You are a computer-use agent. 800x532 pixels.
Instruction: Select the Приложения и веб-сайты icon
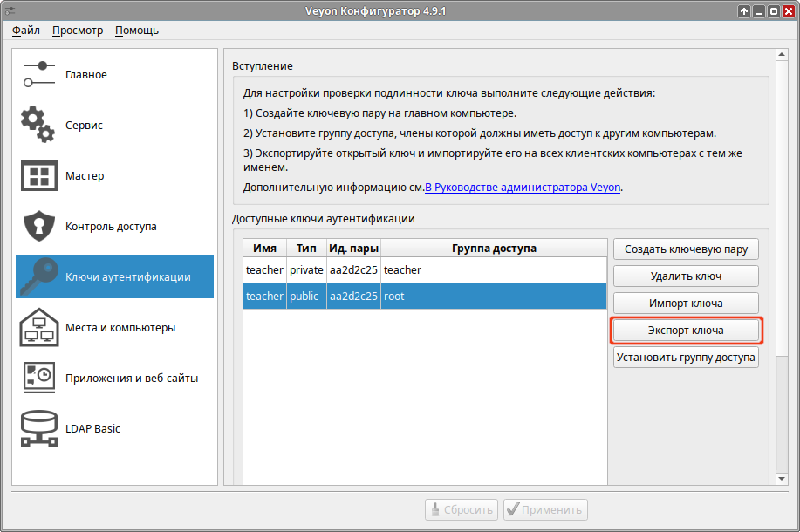pos(38,378)
